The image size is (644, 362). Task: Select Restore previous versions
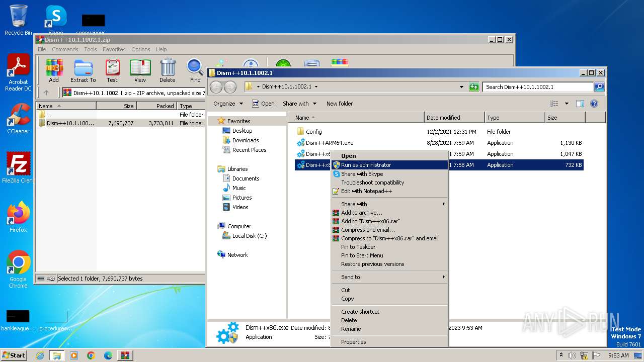(x=389, y=264)
